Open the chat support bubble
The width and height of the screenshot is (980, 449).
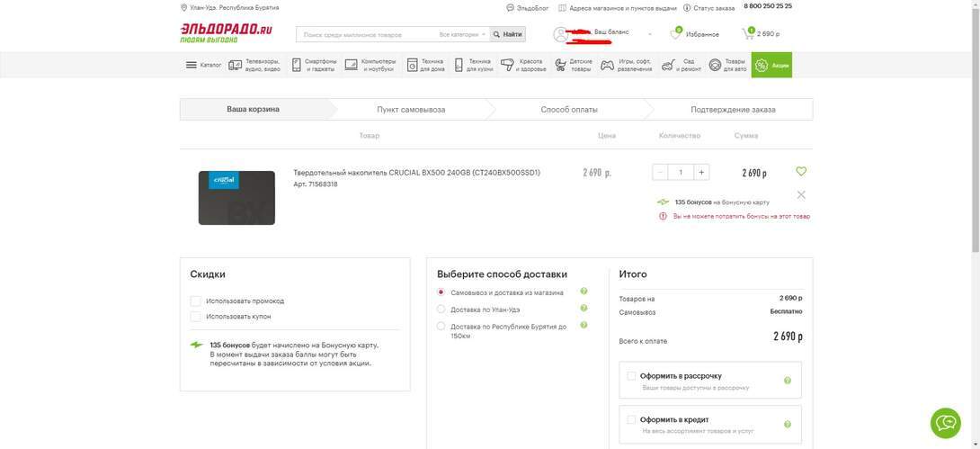coord(945,423)
